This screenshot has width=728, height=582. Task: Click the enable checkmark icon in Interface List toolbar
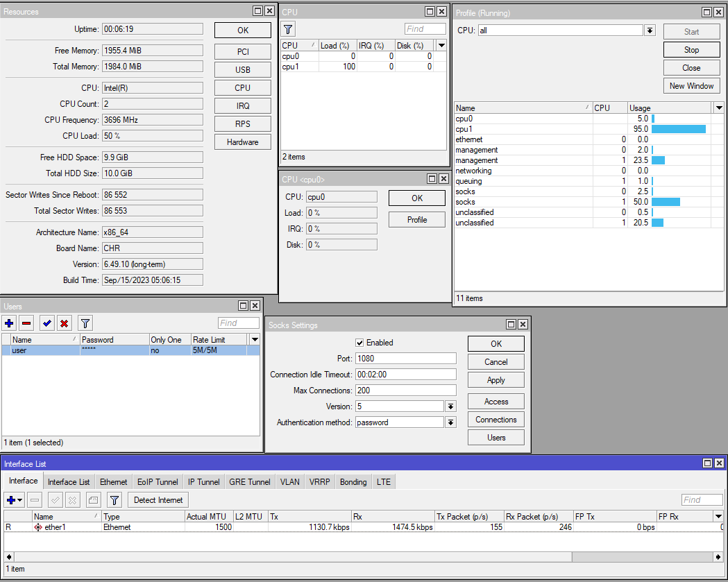56,500
